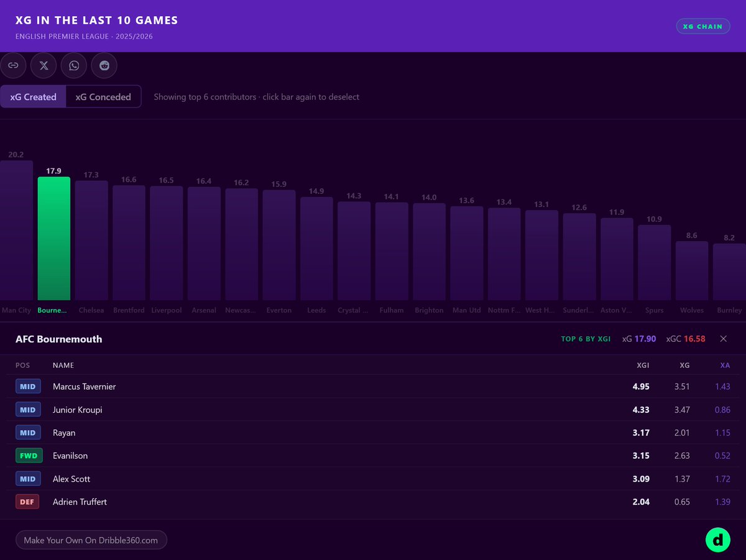Image resolution: width=746 pixels, height=560 pixels.
Task: Click the 20.2 value above Man City
Action: [16, 155]
